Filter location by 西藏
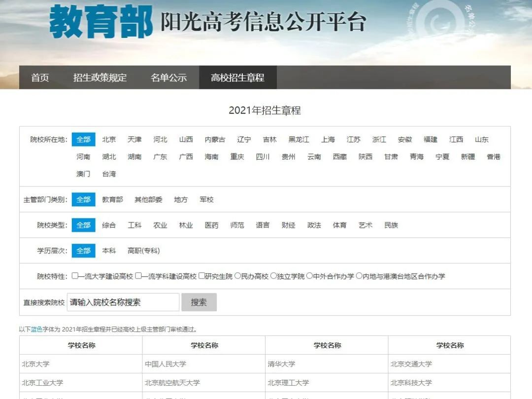 coord(339,157)
